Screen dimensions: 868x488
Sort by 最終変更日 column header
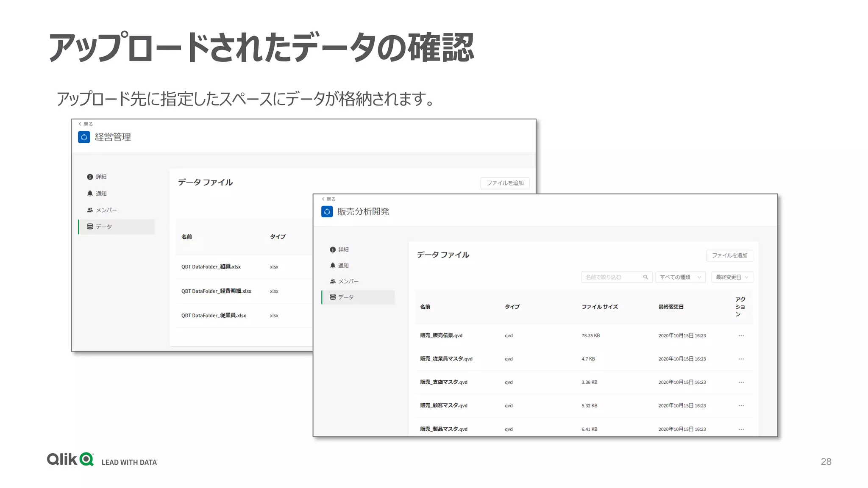point(671,307)
